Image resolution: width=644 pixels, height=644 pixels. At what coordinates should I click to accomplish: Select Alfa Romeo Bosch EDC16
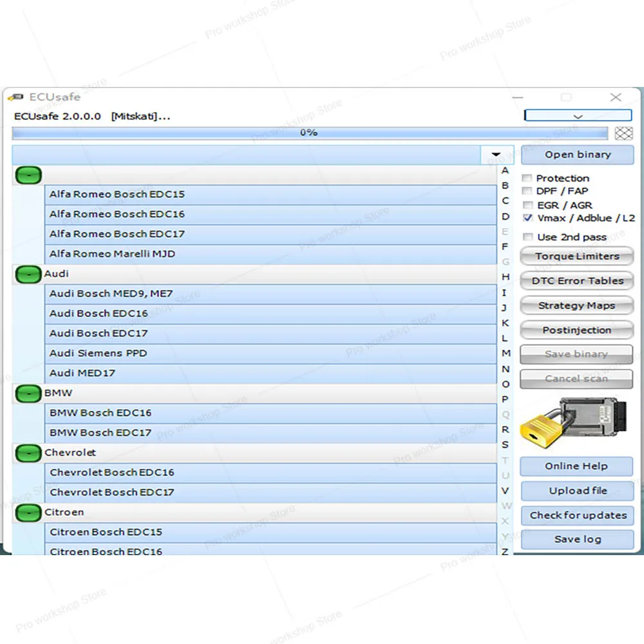270,214
